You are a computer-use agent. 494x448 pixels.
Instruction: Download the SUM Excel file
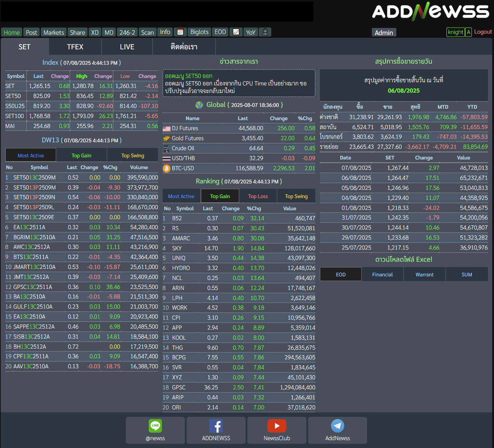pyautogui.click(x=467, y=275)
